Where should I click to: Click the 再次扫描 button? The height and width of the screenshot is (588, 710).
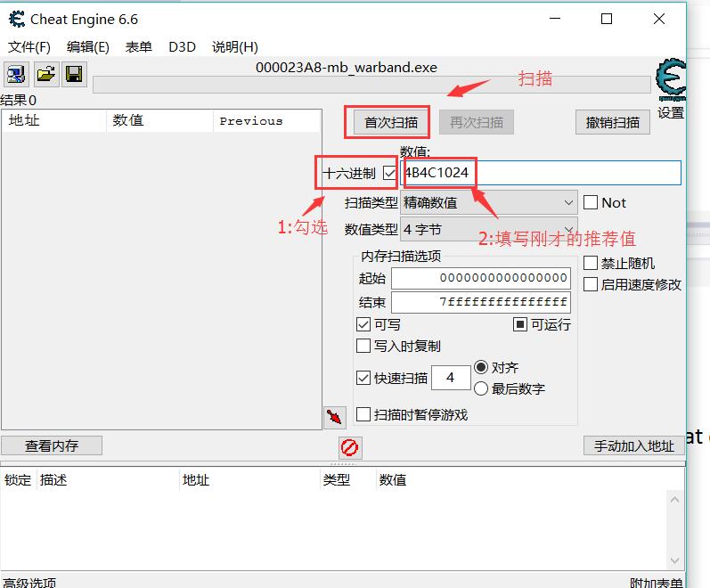pyautogui.click(x=477, y=122)
